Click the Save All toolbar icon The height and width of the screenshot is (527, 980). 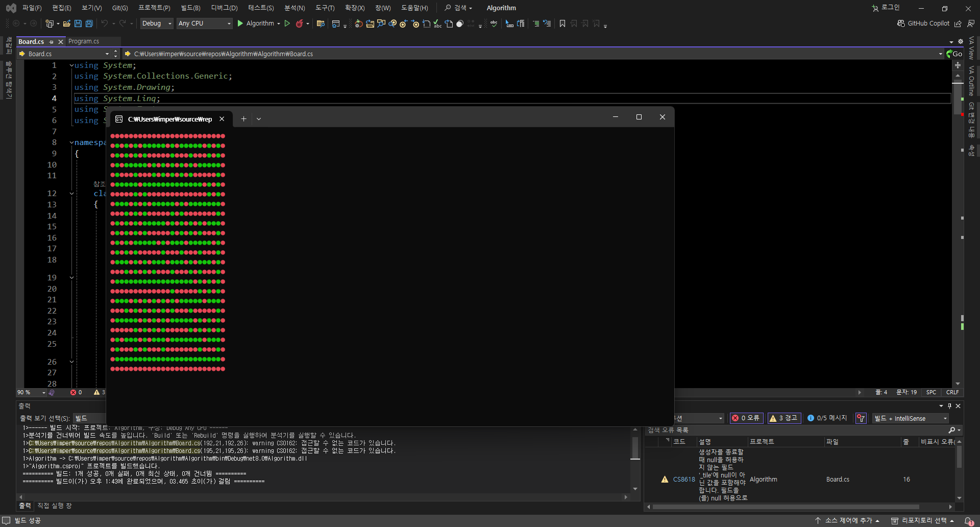pyautogui.click(x=89, y=23)
